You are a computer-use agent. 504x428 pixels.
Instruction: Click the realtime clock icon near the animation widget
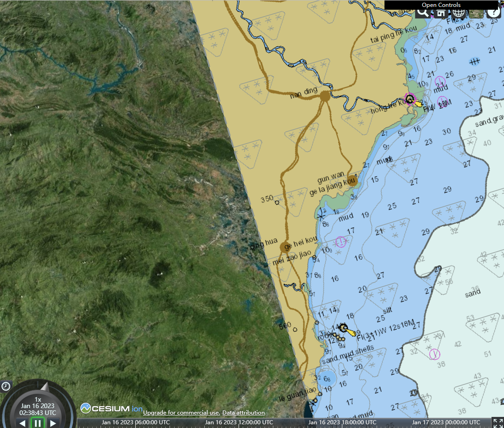click(6, 385)
